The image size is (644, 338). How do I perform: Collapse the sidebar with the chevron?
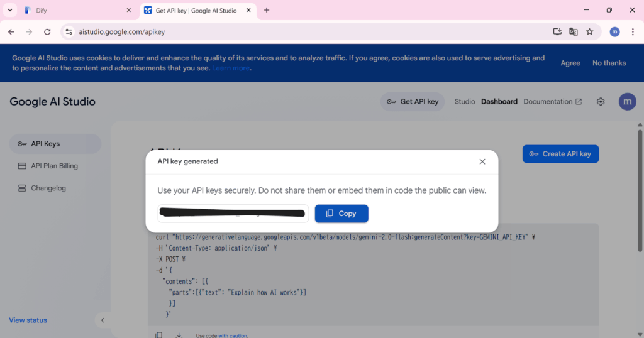pos(103,320)
